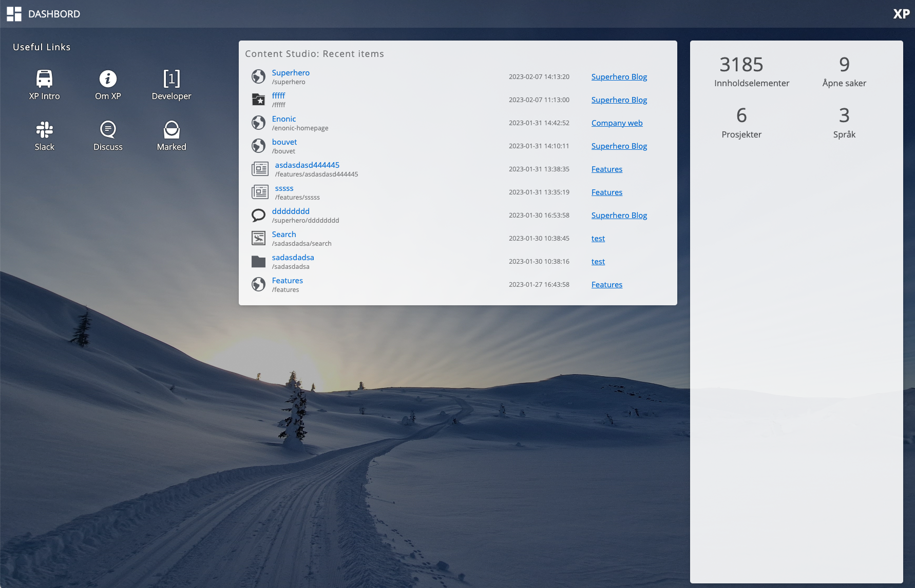915x588 pixels.
Task: Click the timestamp 2023-02-07 14:13:20
Action: (539, 76)
